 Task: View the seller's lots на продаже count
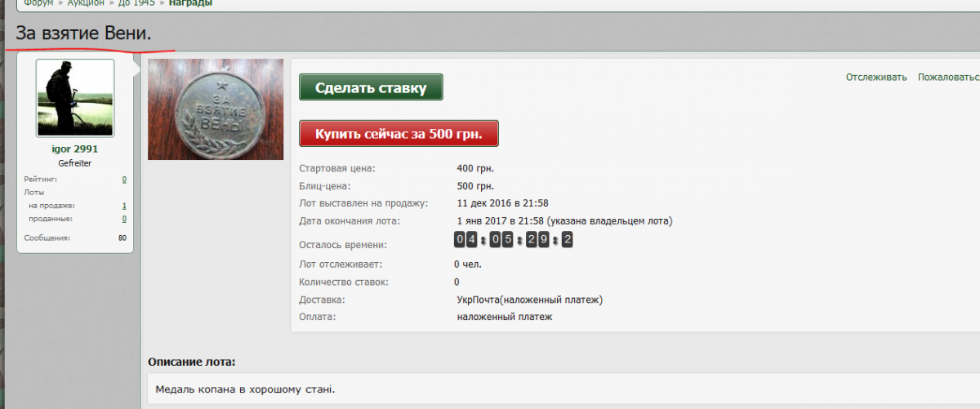click(124, 206)
